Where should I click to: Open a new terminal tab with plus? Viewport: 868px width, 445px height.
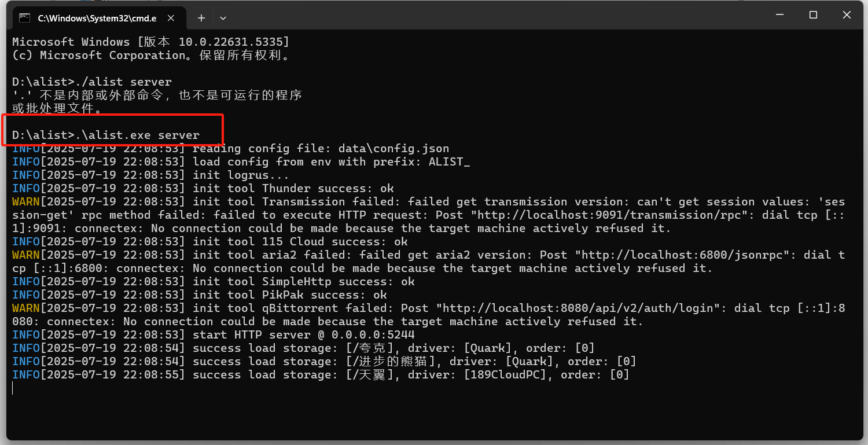tap(201, 18)
